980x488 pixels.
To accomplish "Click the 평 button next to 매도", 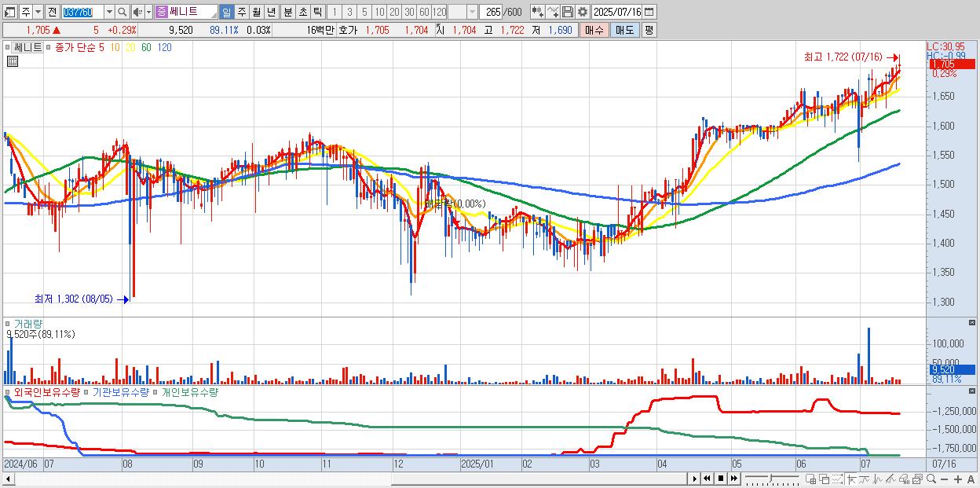I will (x=649, y=30).
